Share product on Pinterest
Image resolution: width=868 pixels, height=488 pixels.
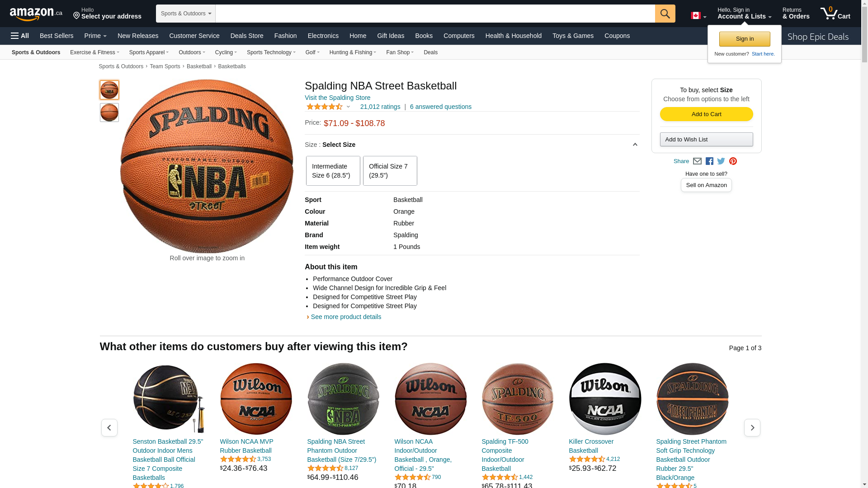point(733,161)
